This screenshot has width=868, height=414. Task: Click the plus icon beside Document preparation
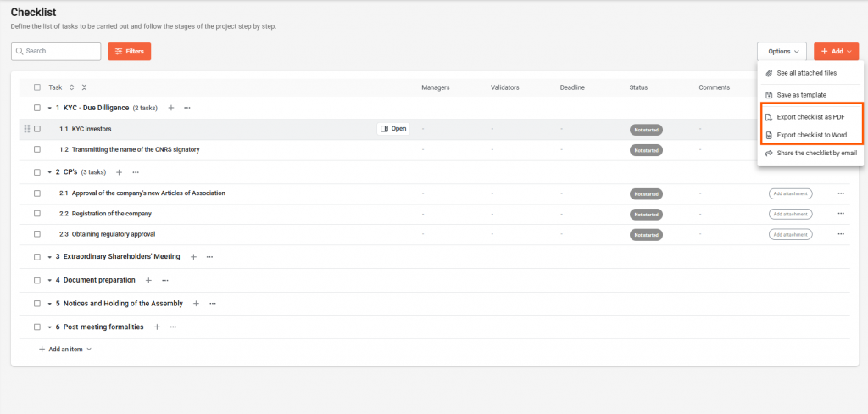point(148,280)
